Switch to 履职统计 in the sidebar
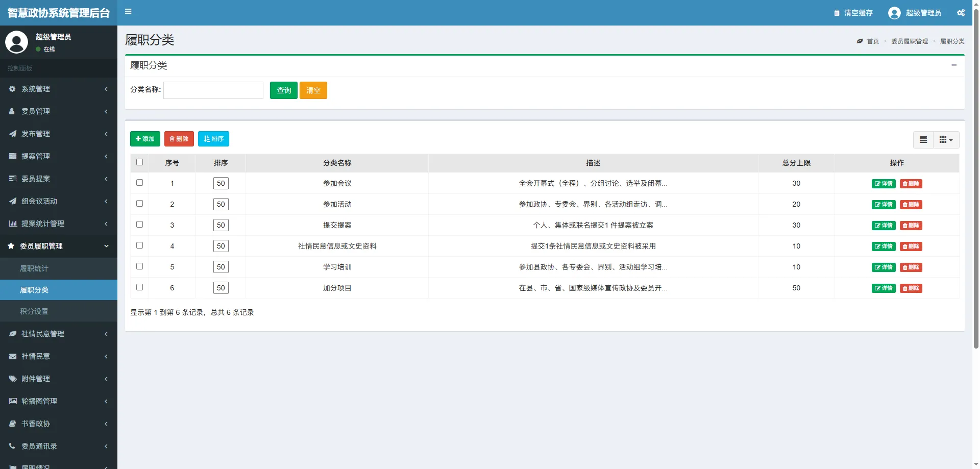This screenshot has width=980, height=469. [x=34, y=269]
